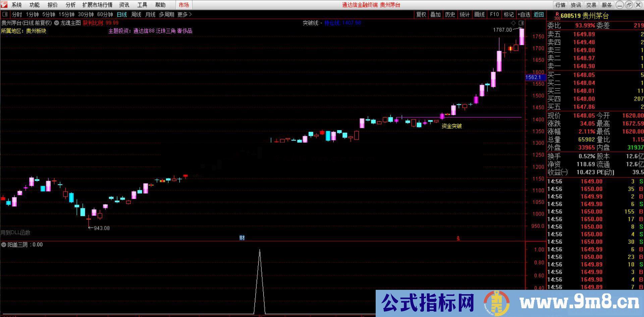Click the 返回 back button
The height and width of the screenshot is (317, 644).
click(539, 14)
